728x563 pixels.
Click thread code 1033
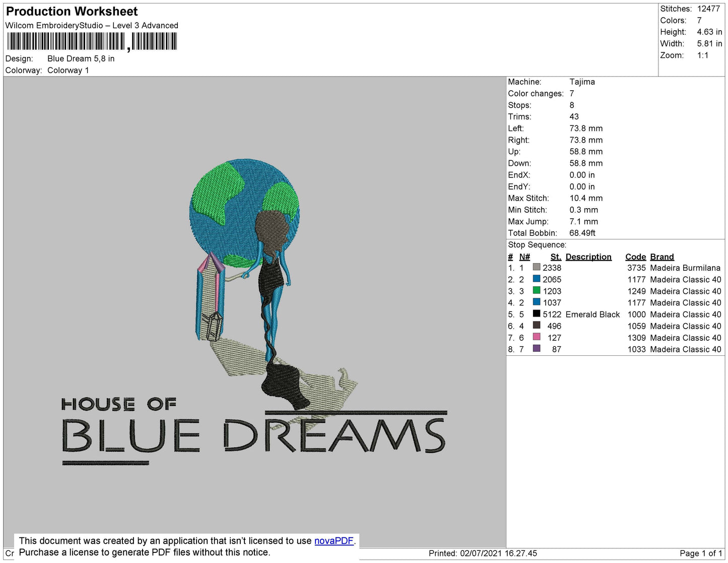636,349
